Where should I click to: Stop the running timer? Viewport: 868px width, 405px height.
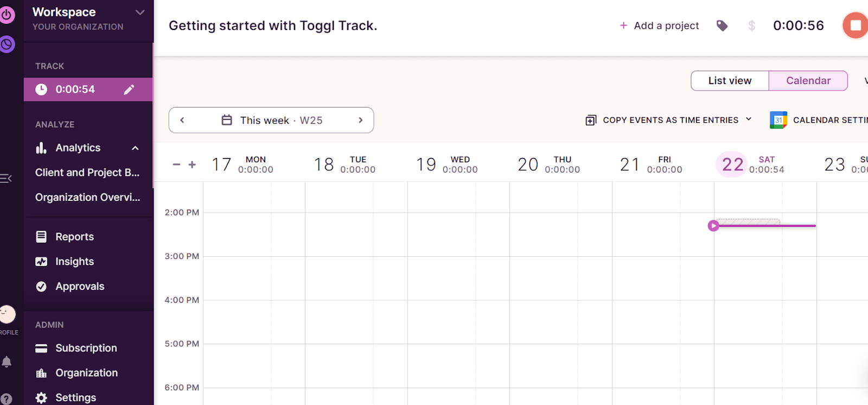[x=854, y=25]
